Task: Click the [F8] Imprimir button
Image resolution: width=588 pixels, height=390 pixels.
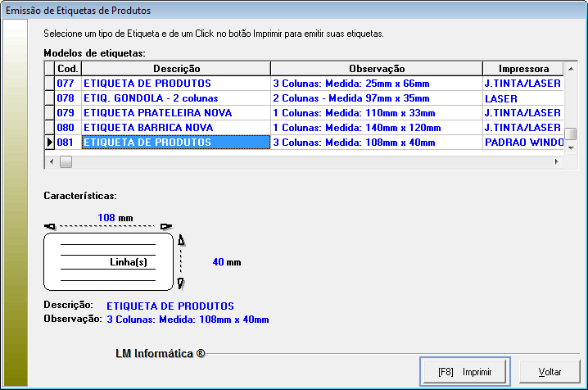Action: click(x=465, y=371)
